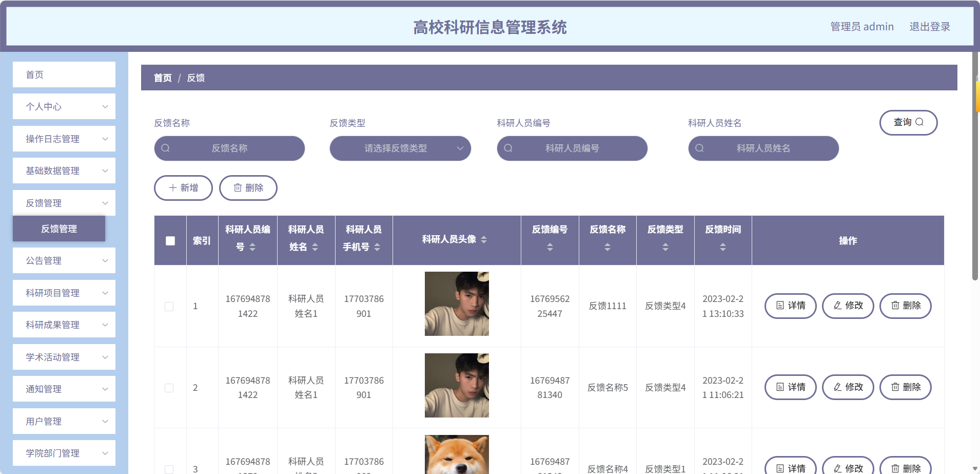Image resolution: width=980 pixels, height=474 pixels.
Task: Click the 1676956225447 反馈编号 cell
Action: point(550,306)
